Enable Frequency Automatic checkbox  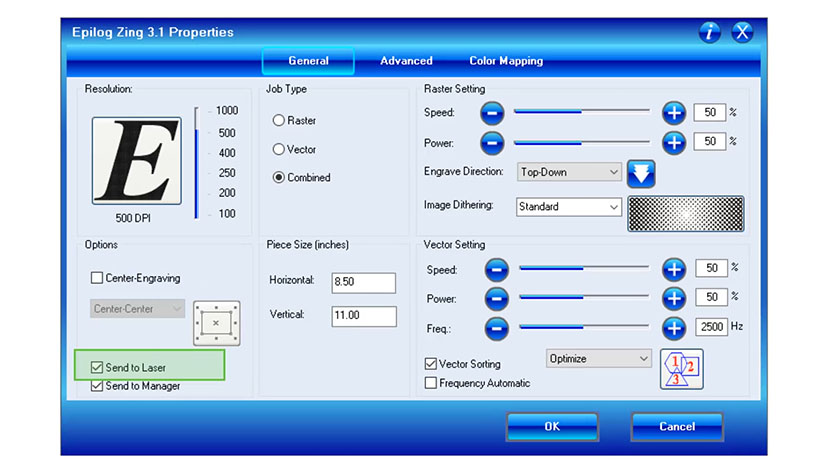[x=431, y=383]
